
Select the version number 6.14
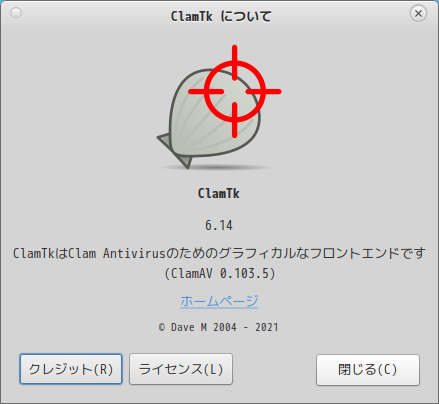(219, 225)
